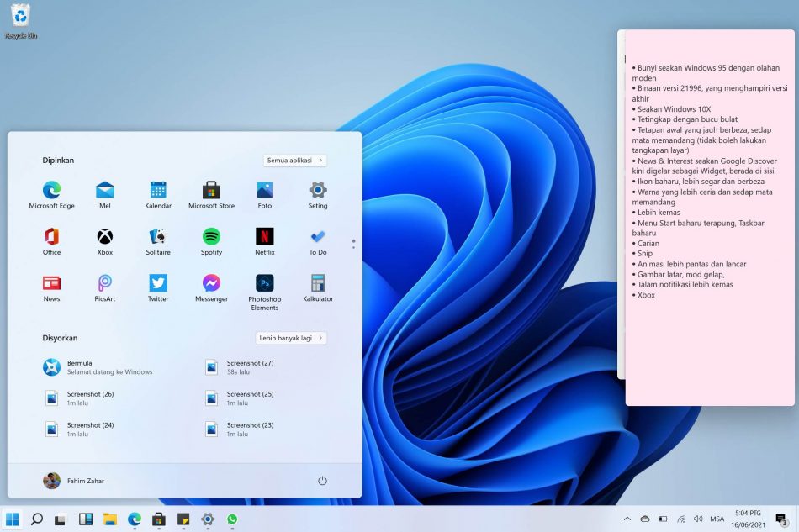Open Search from the taskbar
The width and height of the screenshot is (799, 532).
37,519
